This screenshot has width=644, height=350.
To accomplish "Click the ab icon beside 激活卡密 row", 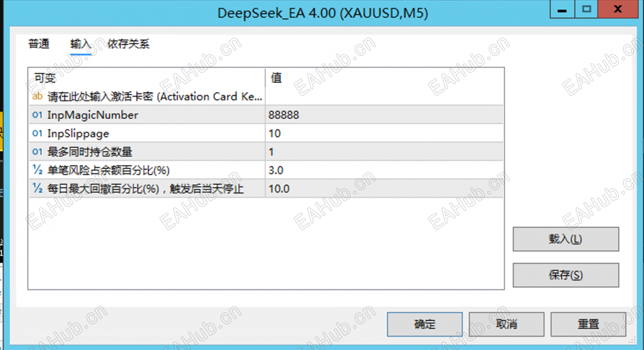I will click(38, 97).
